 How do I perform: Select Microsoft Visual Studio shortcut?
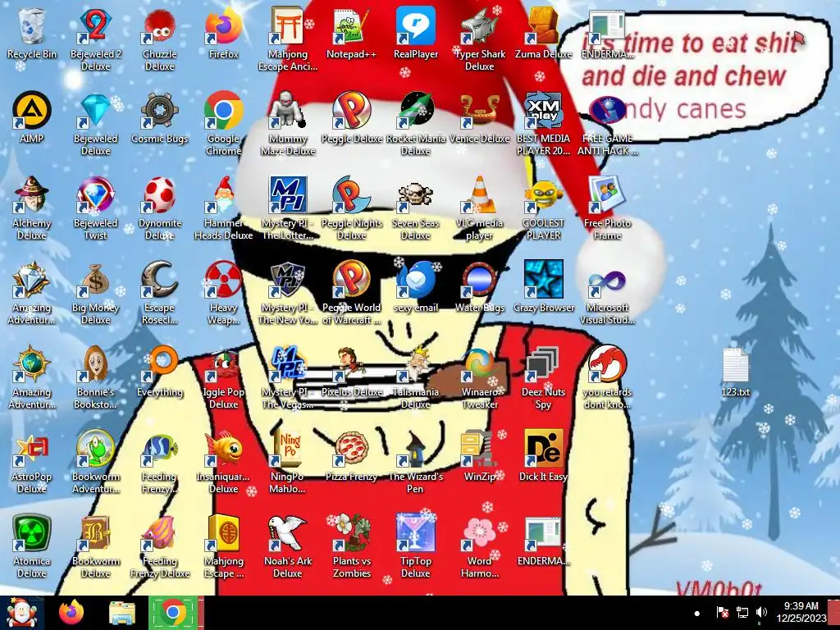coord(607,293)
